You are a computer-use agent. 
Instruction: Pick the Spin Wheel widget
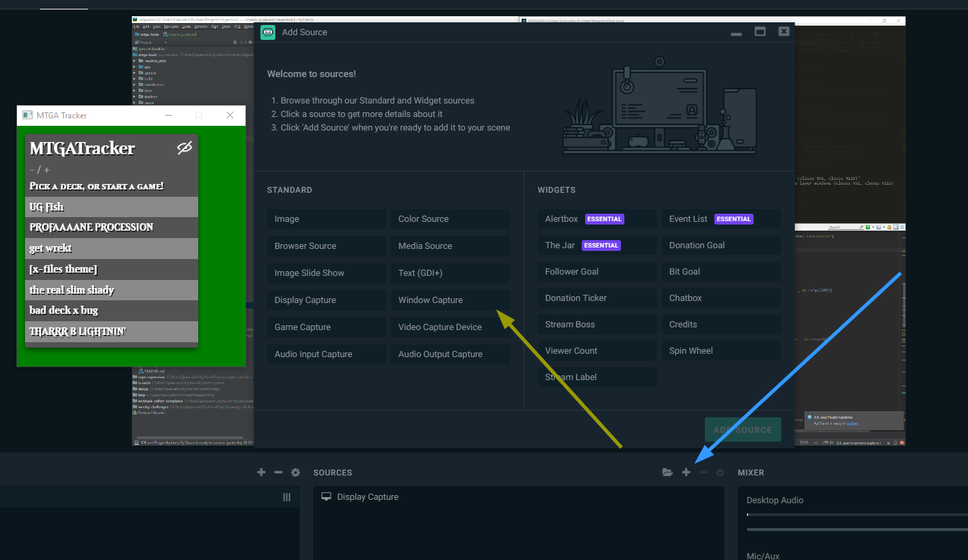(x=721, y=351)
